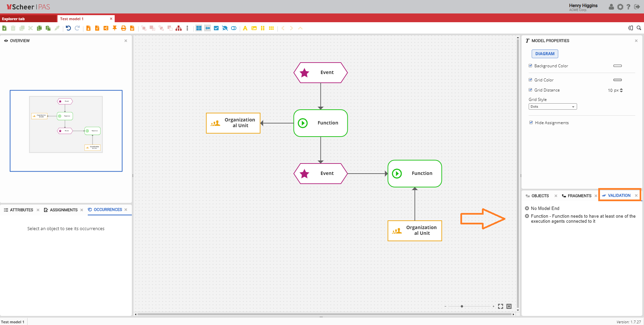Click the yellow text letter A icon

245,28
